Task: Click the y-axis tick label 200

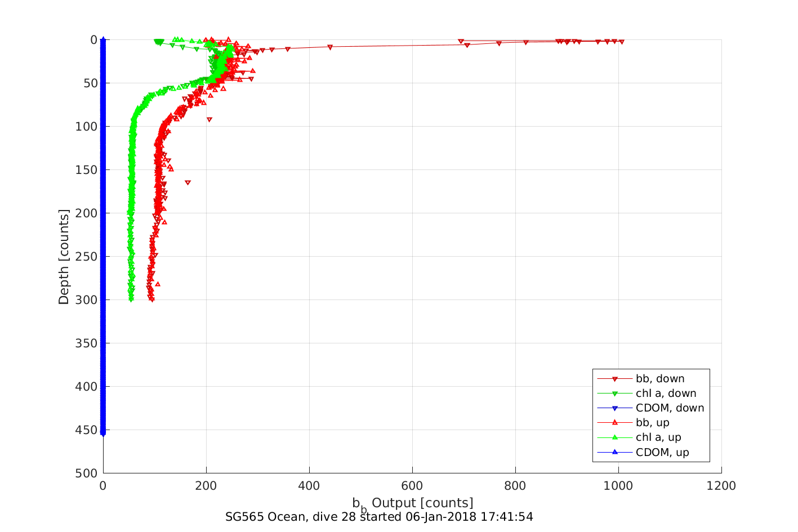Action: [x=87, y=213]
